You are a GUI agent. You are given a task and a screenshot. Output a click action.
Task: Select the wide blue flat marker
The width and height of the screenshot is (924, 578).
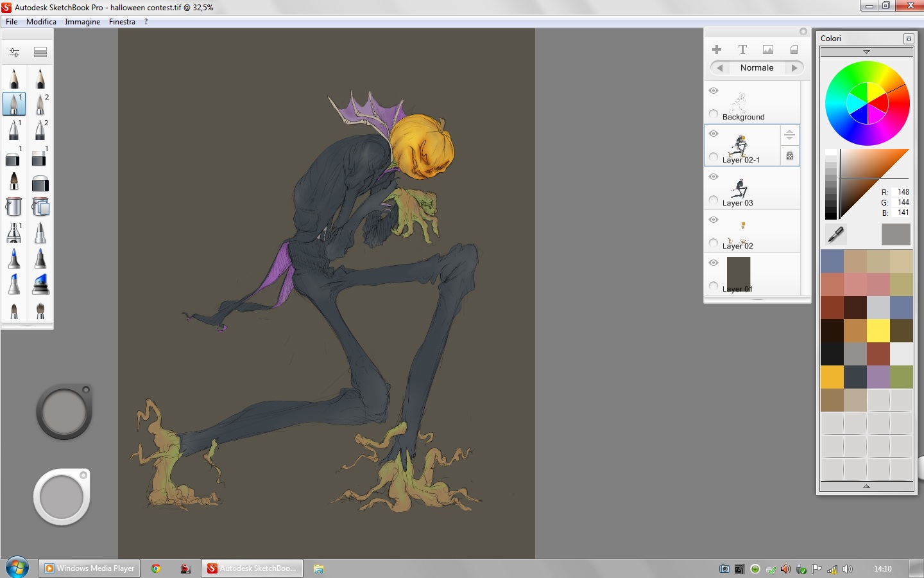pyautogui.click(x=40, y=284)
